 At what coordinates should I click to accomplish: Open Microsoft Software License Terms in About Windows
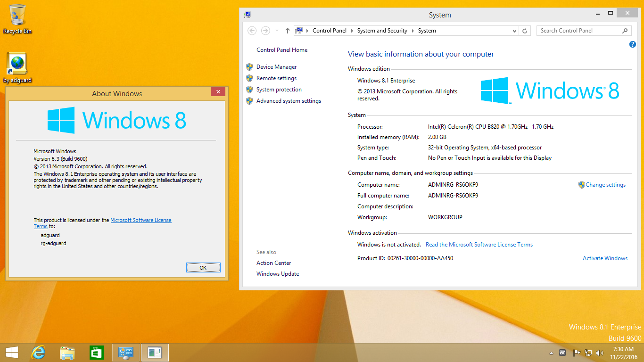(x=141, y=220)
